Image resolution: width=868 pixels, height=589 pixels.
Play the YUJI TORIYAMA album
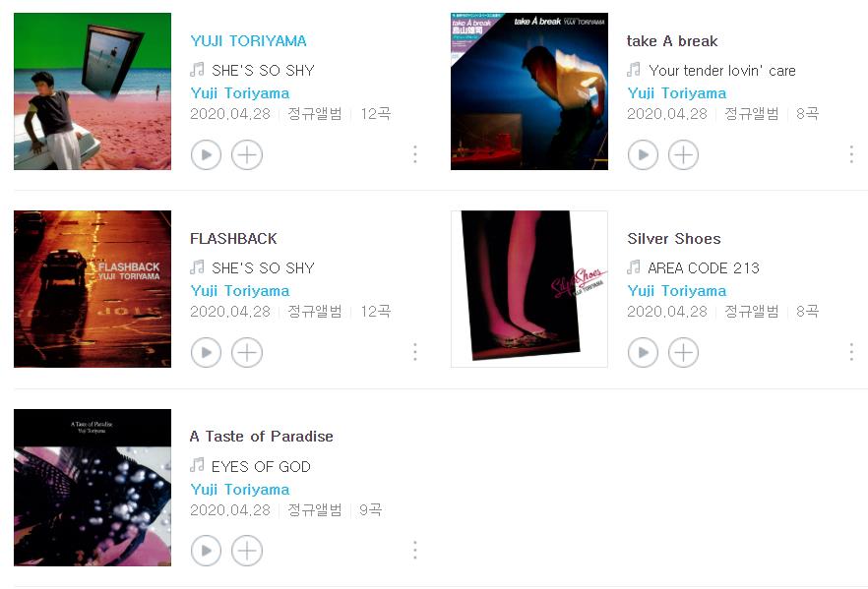206,154
